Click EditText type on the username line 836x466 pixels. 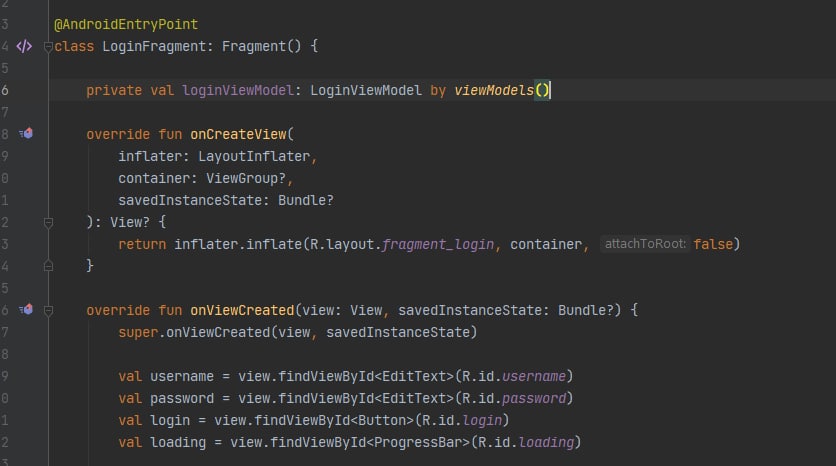pyautogui.click(x=414, y=376)
